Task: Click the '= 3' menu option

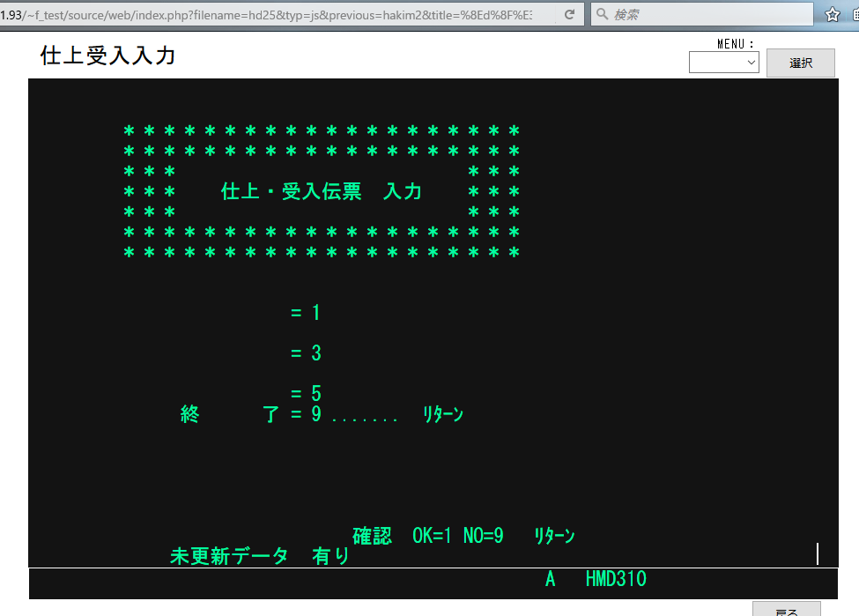Action: point(305,353)
